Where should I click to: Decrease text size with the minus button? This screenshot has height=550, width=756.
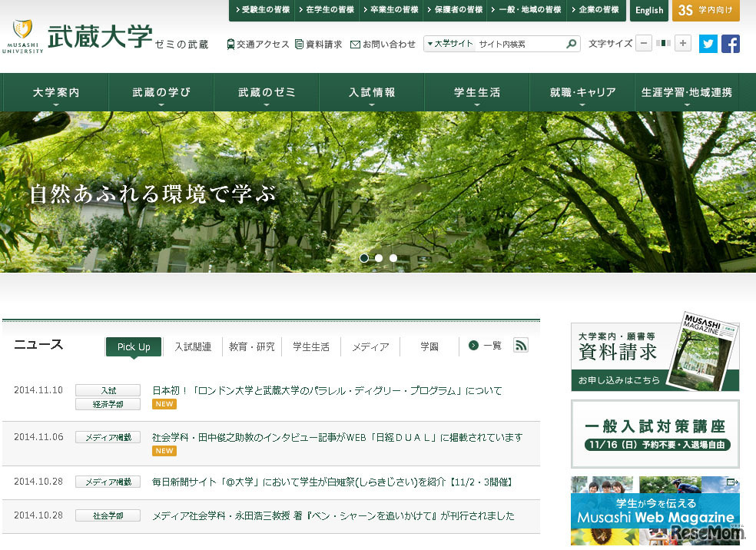coord(644,43)
